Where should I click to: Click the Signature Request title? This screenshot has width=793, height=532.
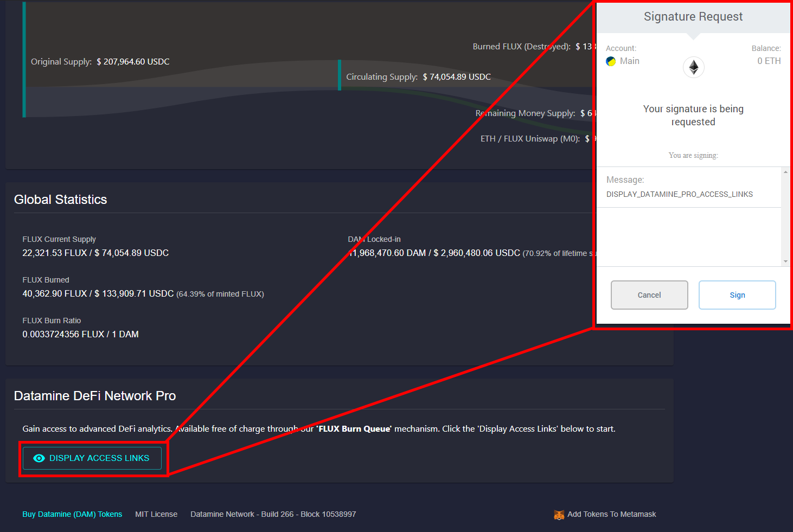pyautogui.click(x=693, y=17)
